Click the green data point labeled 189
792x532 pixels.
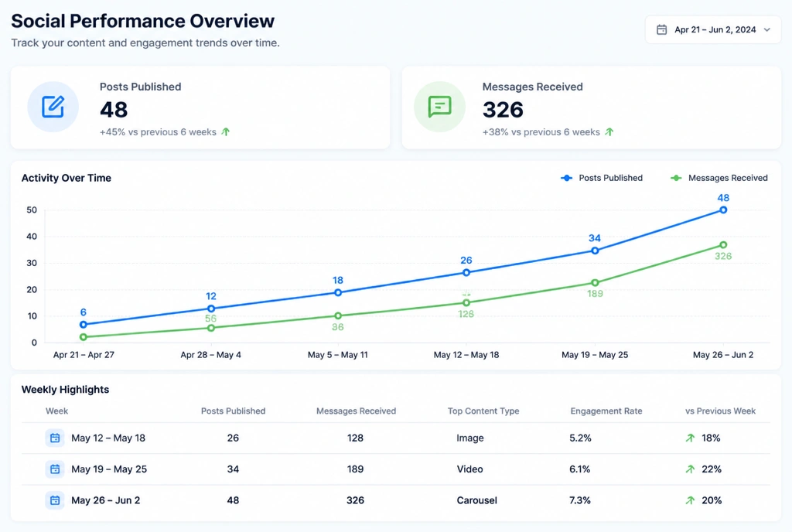click(595, 283)
